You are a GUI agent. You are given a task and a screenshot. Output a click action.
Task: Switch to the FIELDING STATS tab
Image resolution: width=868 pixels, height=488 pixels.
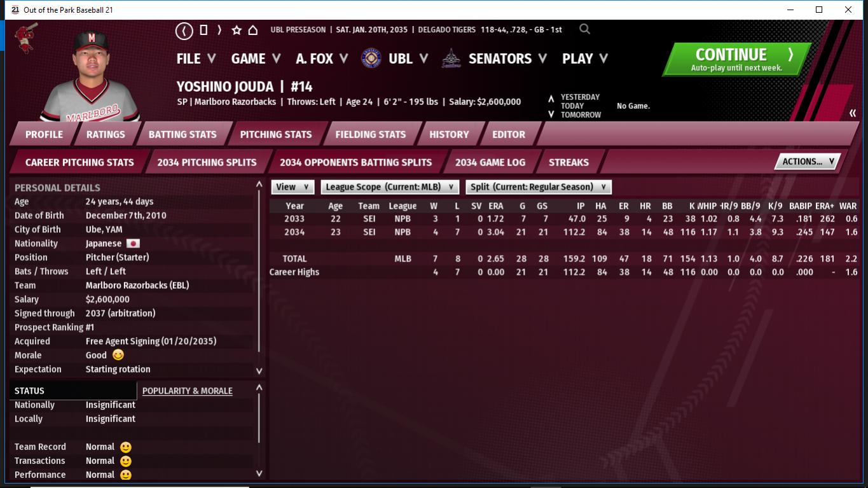click(x=371, y=134)
